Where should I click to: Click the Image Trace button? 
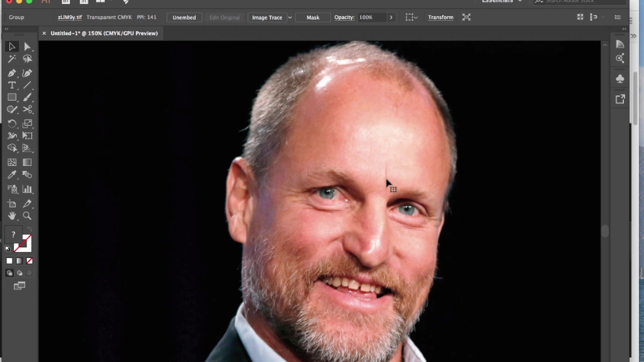267,17
